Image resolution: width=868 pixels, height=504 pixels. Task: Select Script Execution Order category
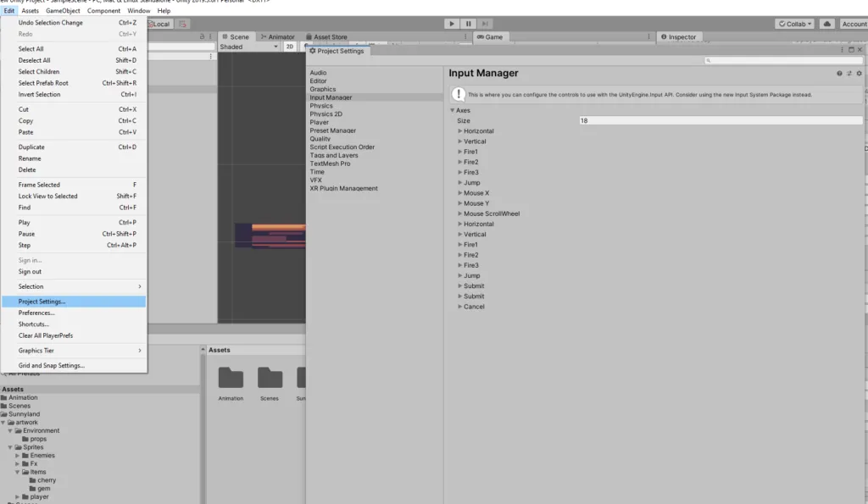(x=342, y=147)
